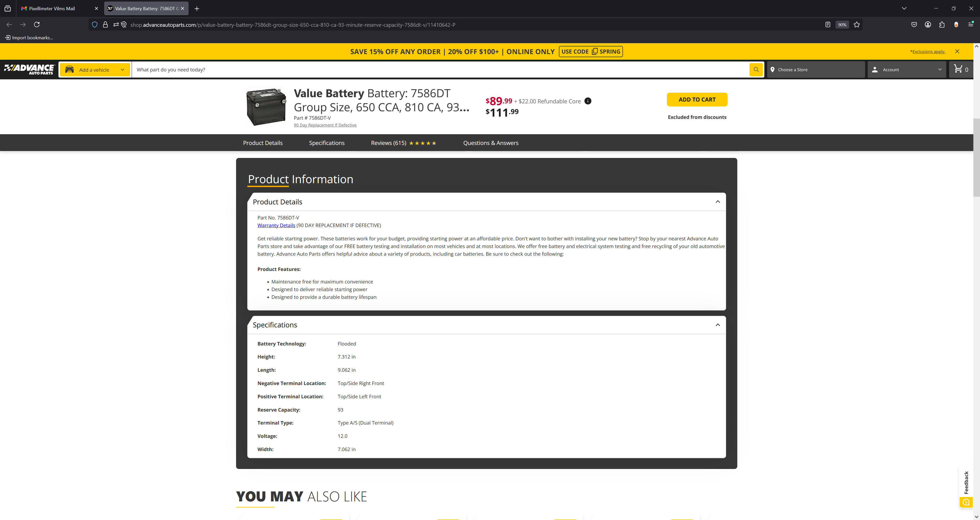
Task: Add battery to cart
Action: (697, 99)
